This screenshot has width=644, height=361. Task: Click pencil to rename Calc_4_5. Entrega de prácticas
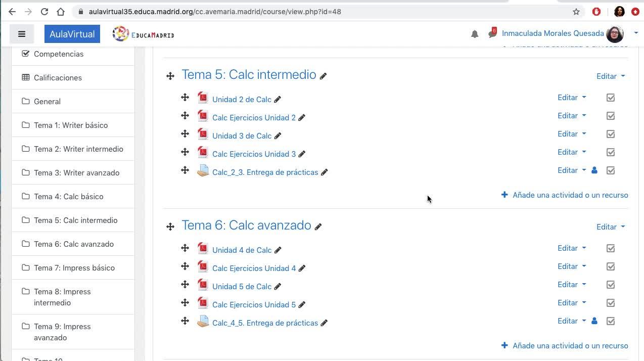tap(325, 323)
